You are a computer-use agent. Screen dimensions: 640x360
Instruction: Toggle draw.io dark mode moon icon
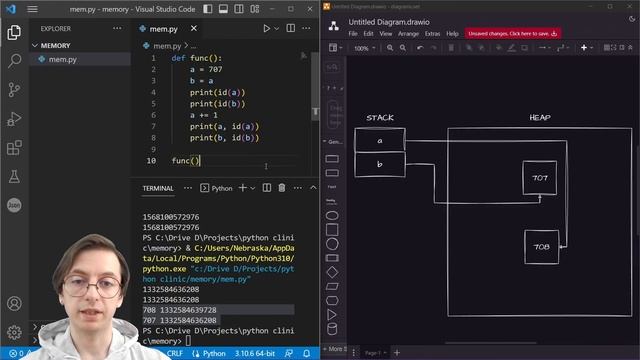pos(632,19)
